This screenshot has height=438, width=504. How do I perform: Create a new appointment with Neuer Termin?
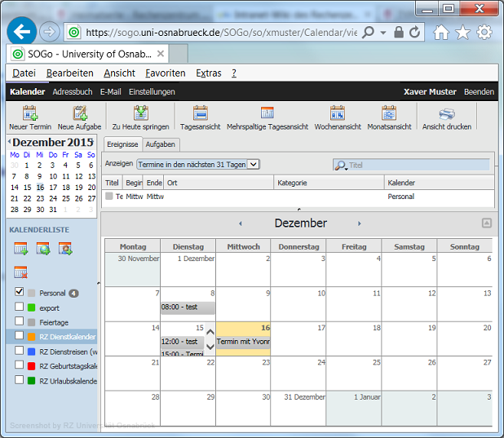[30, 117]
